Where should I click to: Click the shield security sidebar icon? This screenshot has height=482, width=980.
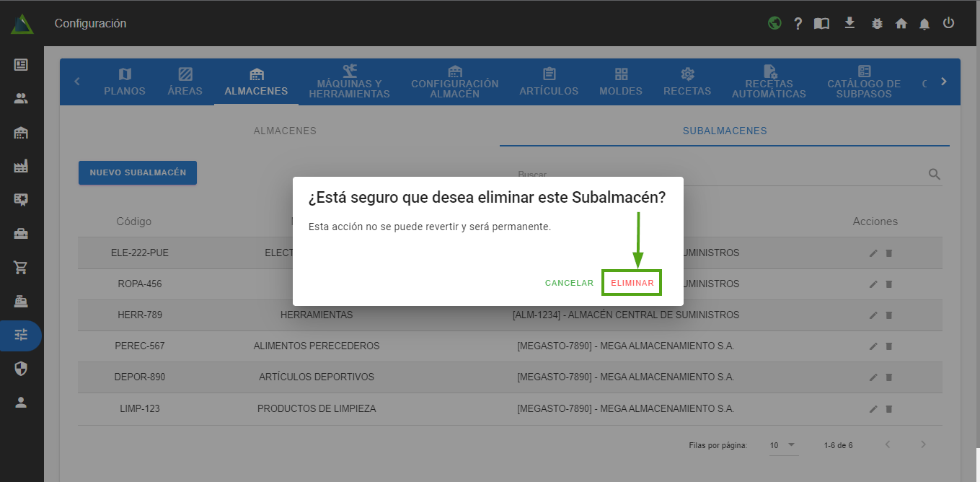tap(21, 369)
